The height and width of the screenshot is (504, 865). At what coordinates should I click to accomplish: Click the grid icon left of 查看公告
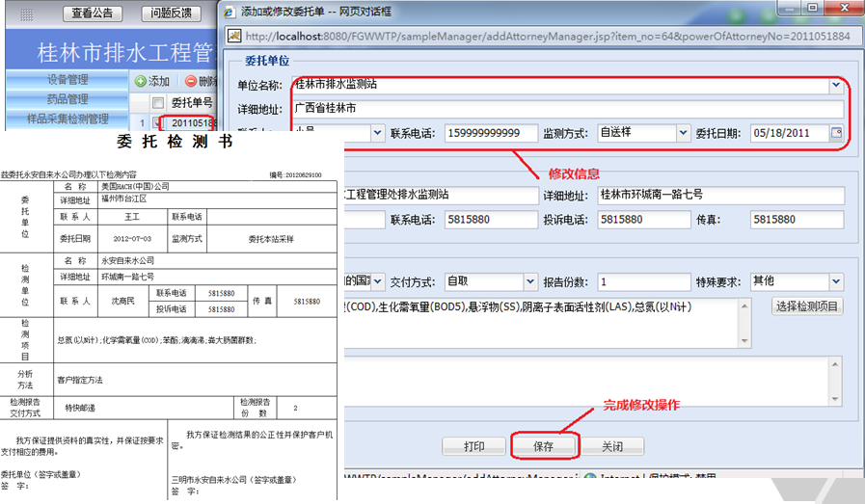[x=26, y=14]
